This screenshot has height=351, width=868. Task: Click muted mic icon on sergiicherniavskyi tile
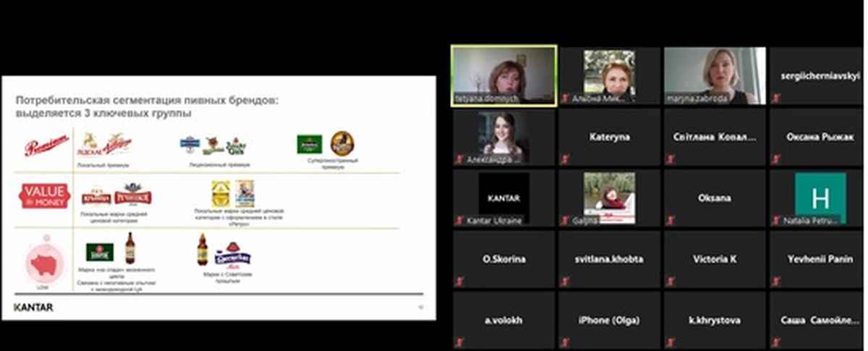click(x=776, y=98)
